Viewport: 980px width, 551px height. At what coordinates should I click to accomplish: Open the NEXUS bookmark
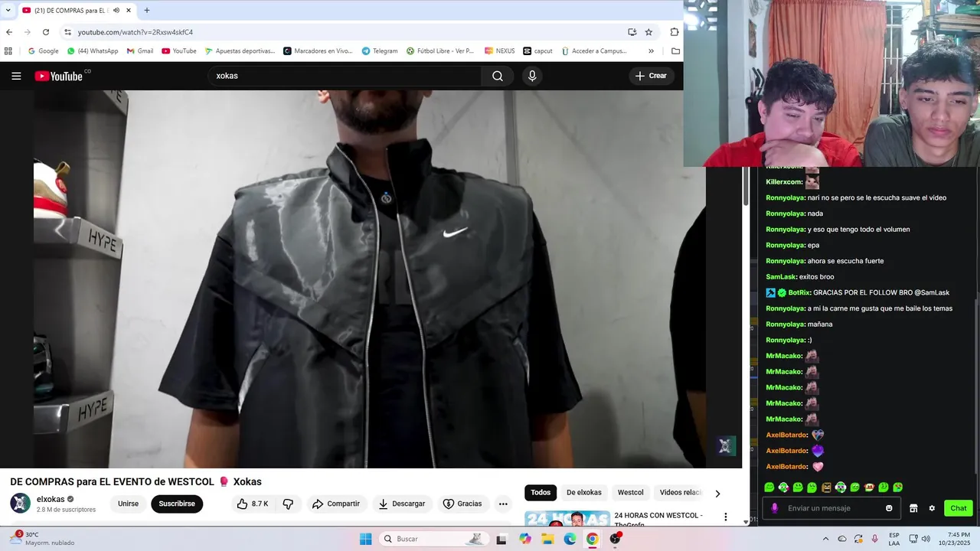coord(500,51)
